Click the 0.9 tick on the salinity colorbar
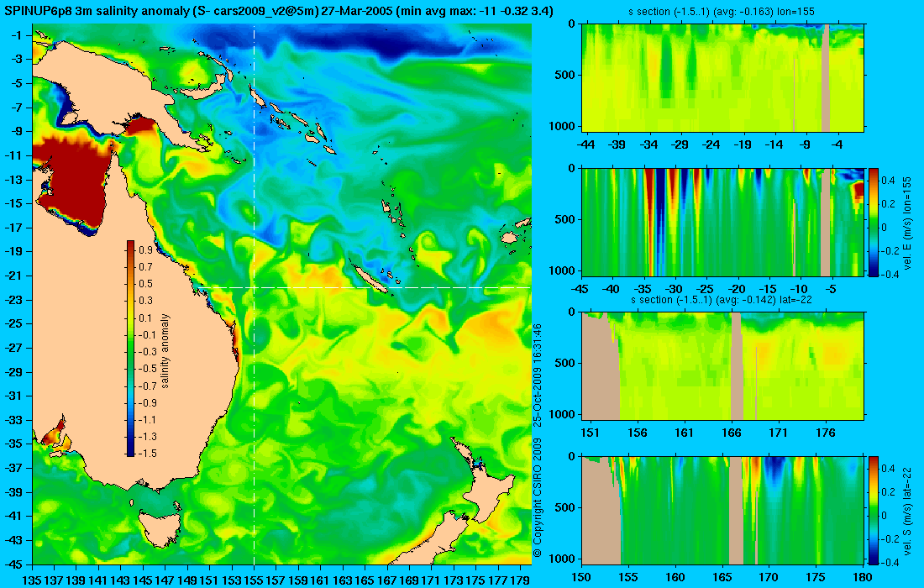Screen dimensions: 924x588 pos(145,250)
